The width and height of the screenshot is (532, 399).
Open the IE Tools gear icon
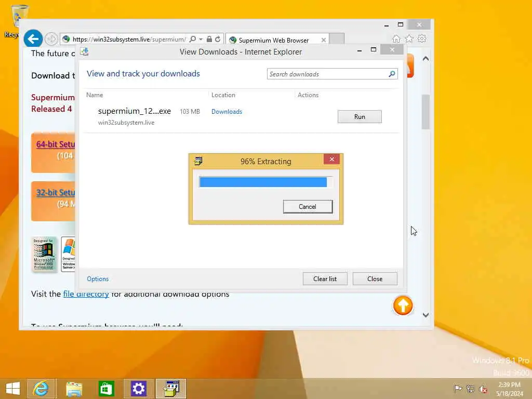click(422, 38)
